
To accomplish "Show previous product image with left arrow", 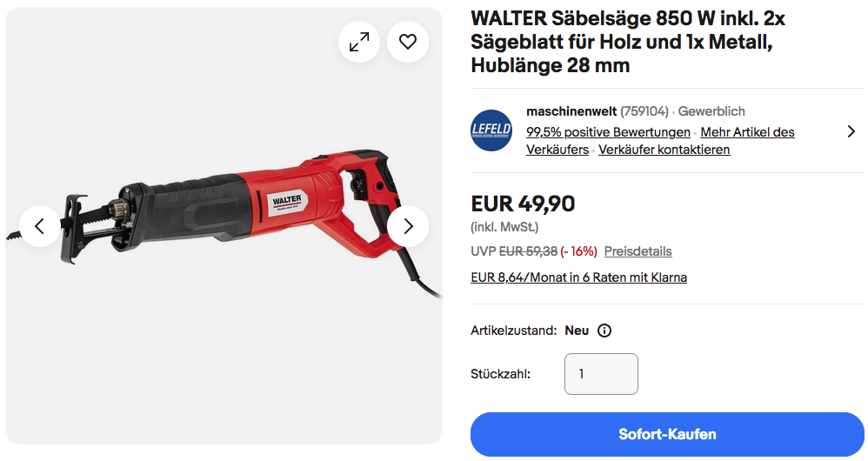I will (x=40, y=226).
